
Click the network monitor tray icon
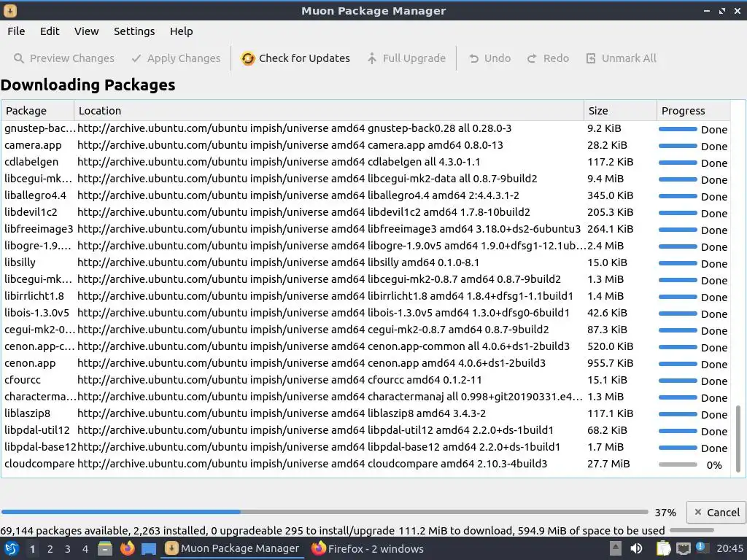683,549
